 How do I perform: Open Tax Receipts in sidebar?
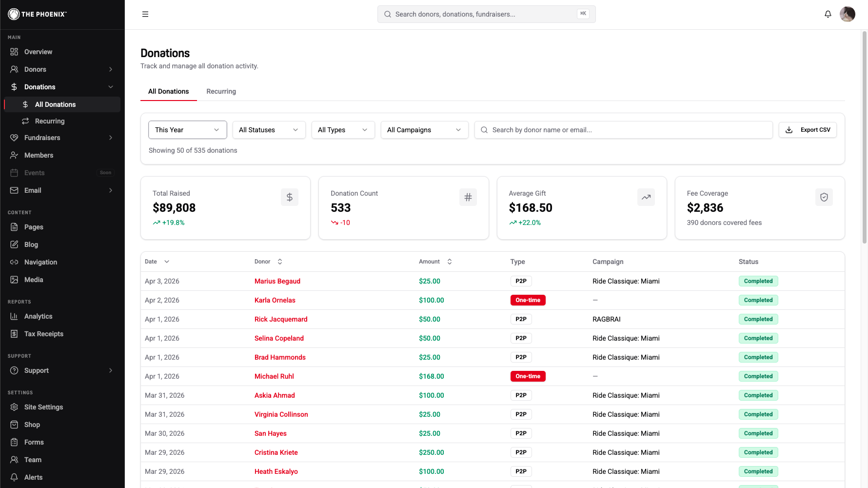43,334
